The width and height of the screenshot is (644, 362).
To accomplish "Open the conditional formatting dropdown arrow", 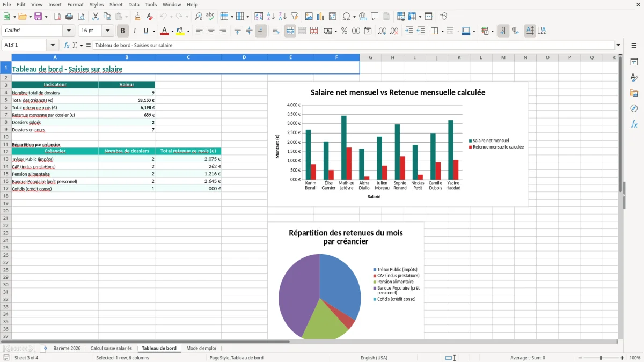I will click(492, 31).
